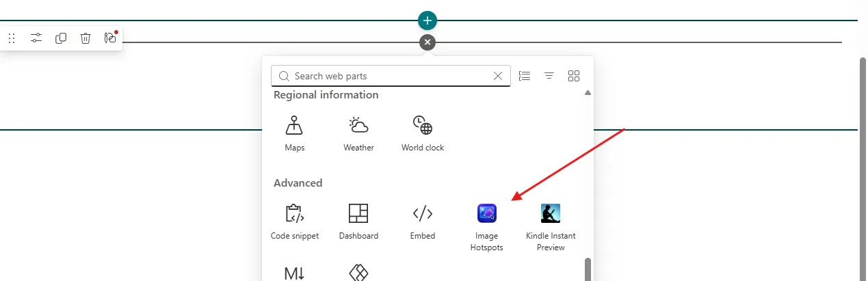Click the picker's vertical scrollbar thumb

tap(588, 269)
